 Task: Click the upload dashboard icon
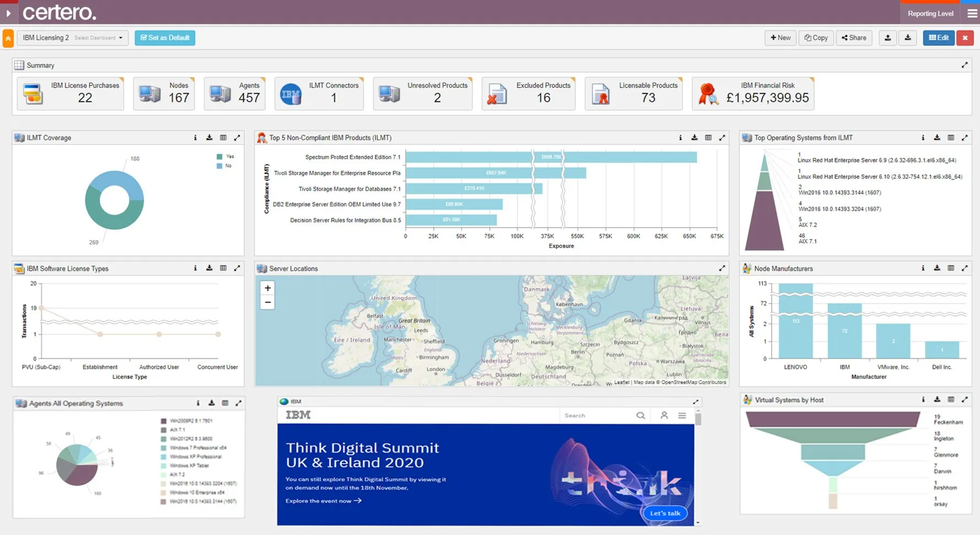888,37
